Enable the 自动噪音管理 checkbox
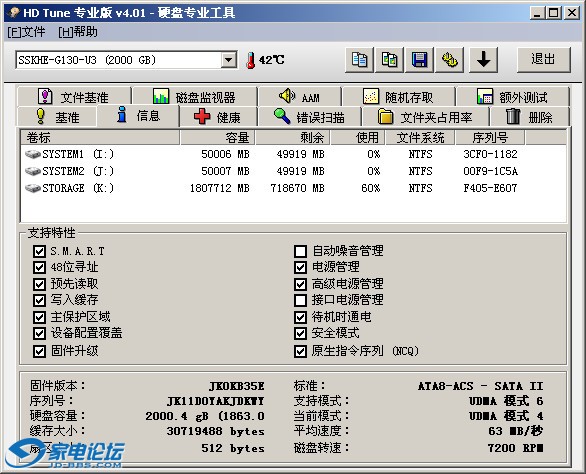The height and width of the screenshot is (474, 586). point(300,251)
